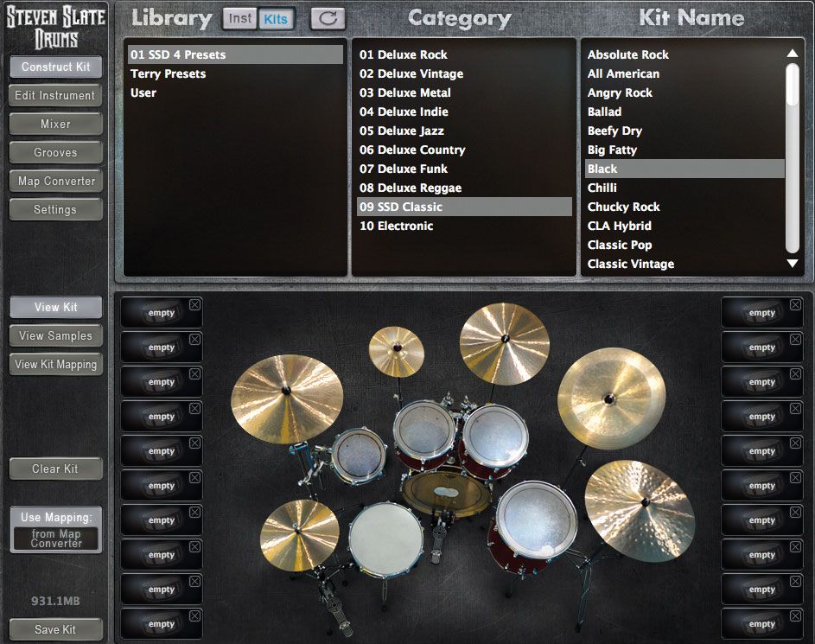Click the Kit Name list scrollbar thumb
815x644 pixels.
793,84
